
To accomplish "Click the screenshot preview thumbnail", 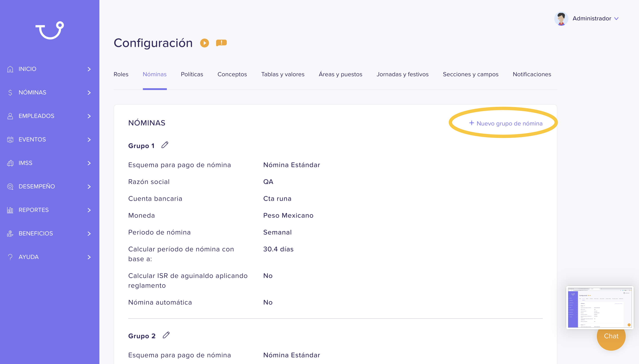I will coord(600,307).
